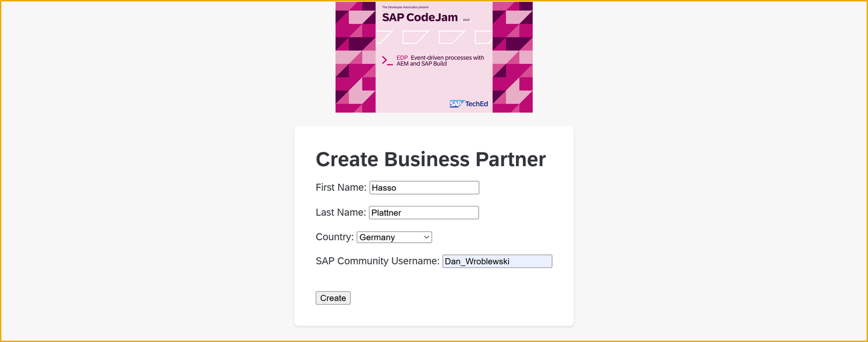Click the Last Name input field
Screen dimensions: 868x342
click(x=424, y=213)
